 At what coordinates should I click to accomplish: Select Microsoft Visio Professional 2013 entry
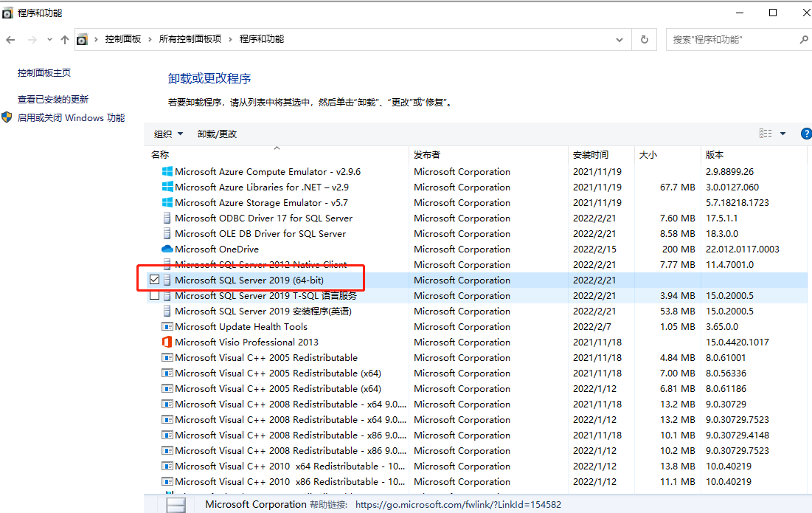(x=246, y=342)
